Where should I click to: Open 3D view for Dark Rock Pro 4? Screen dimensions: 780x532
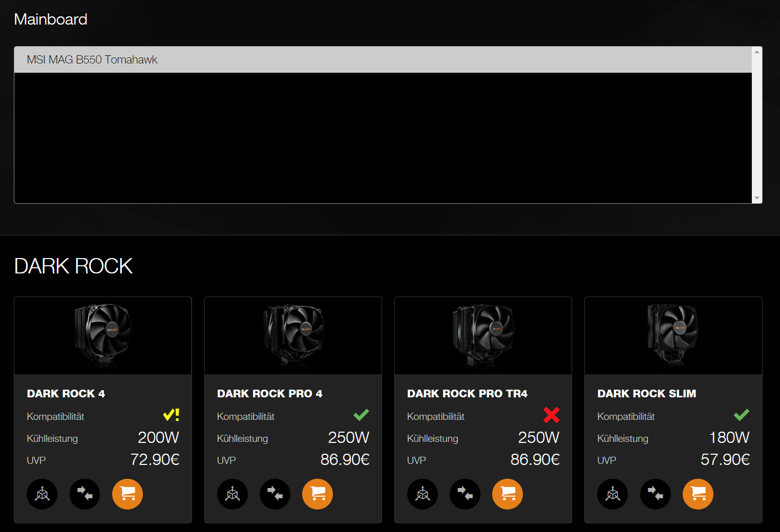(233, 494)
